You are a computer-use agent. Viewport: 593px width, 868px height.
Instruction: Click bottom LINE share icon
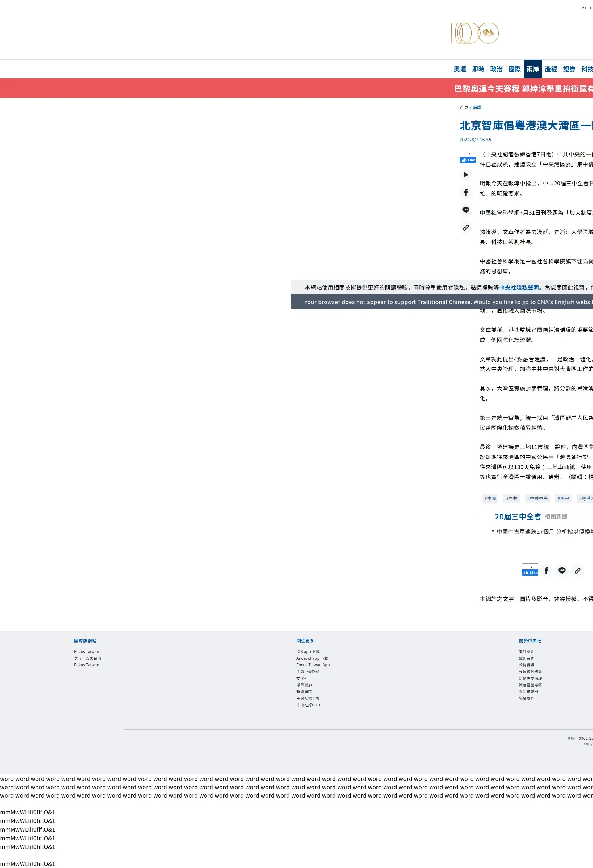coord(561,570)
